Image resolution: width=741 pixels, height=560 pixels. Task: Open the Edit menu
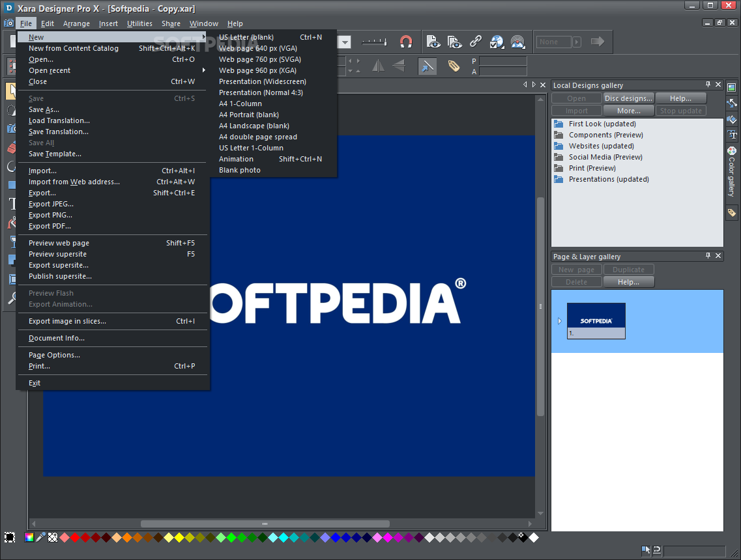[48, 23]
